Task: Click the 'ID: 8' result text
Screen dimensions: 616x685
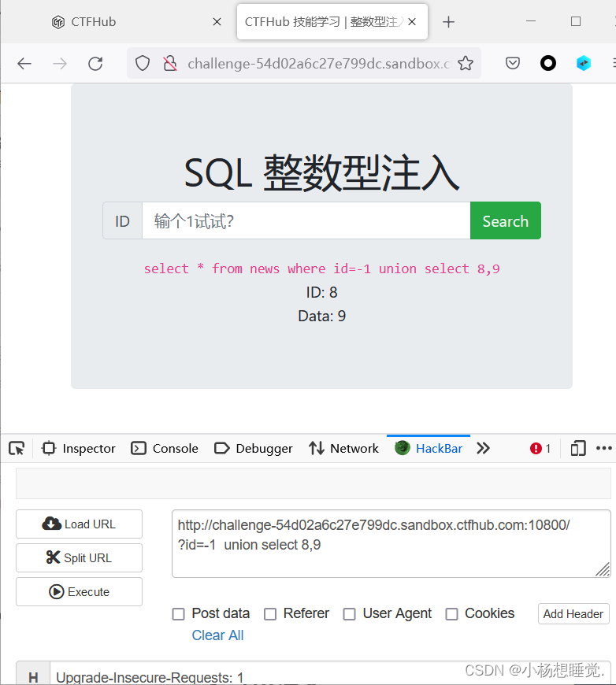Action: 321,292
